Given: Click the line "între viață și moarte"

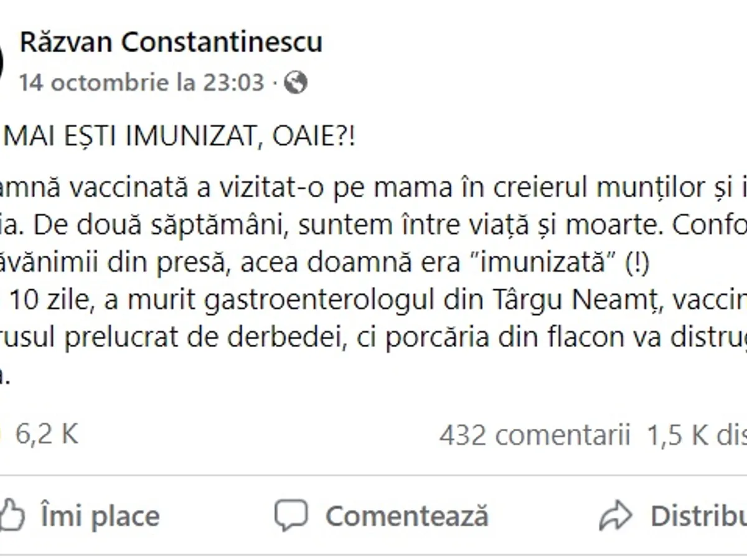Looking at the screenshot, I should [x=374, y=226].
